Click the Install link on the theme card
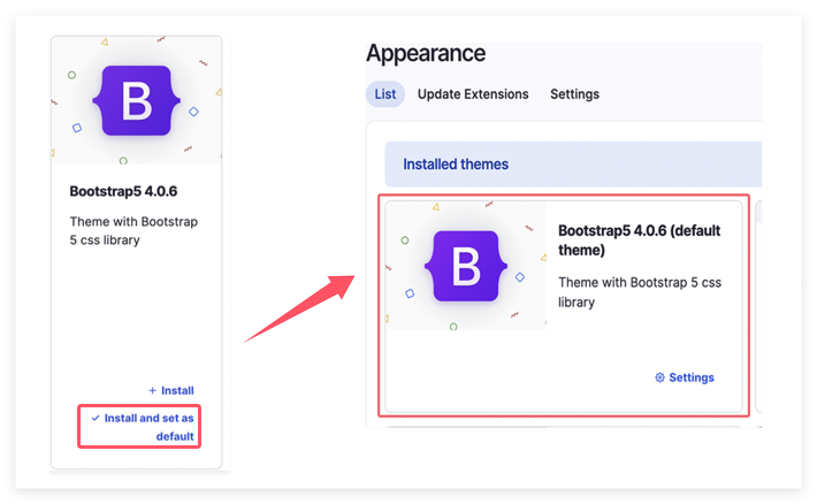This screenshot has height=504, width=817. coord(177,391)
